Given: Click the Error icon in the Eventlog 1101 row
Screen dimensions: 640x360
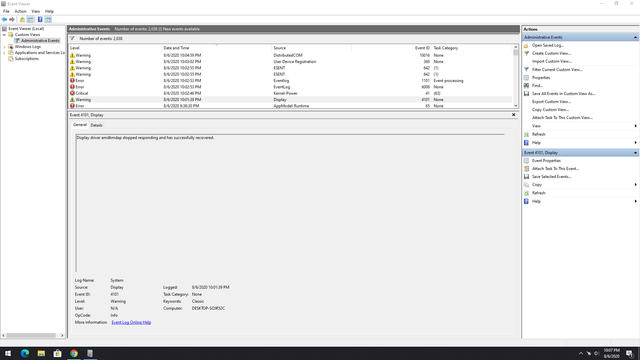Looking at the screenshot, I should [x=72, y=80].
